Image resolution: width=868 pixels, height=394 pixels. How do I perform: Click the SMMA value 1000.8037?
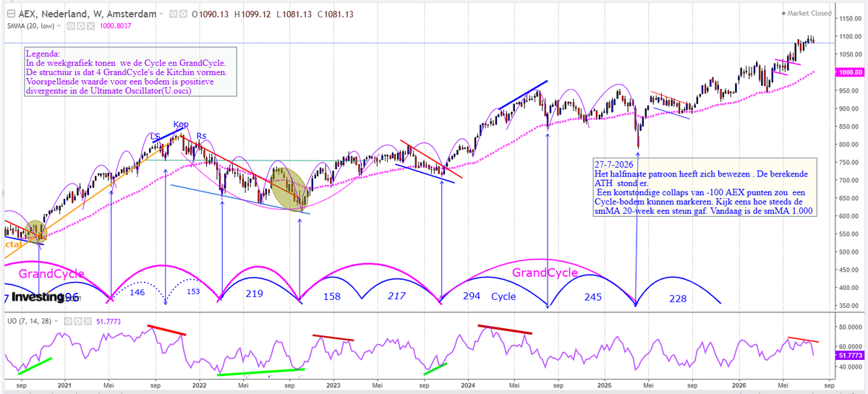116,25
